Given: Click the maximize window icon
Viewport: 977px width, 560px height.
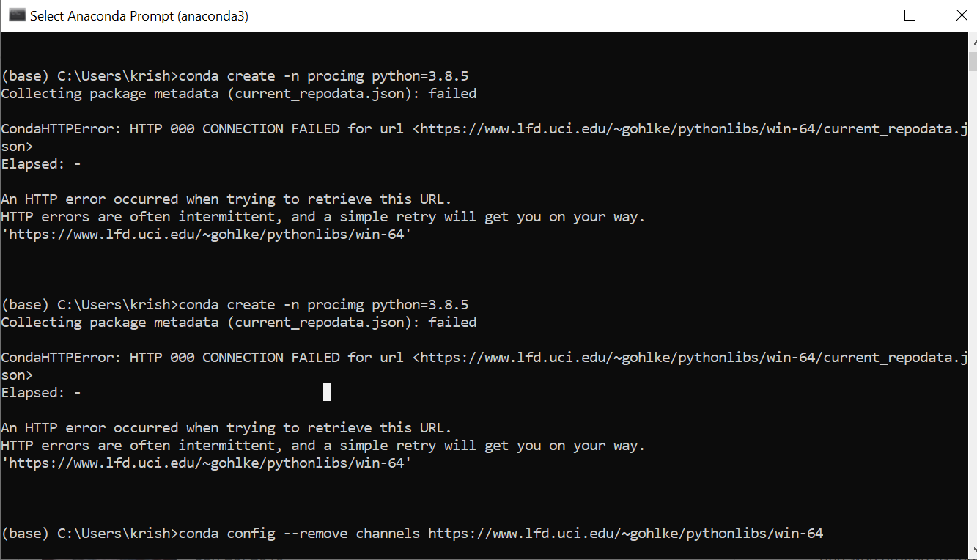Looking at the screenshot, I should click(909, 15).
